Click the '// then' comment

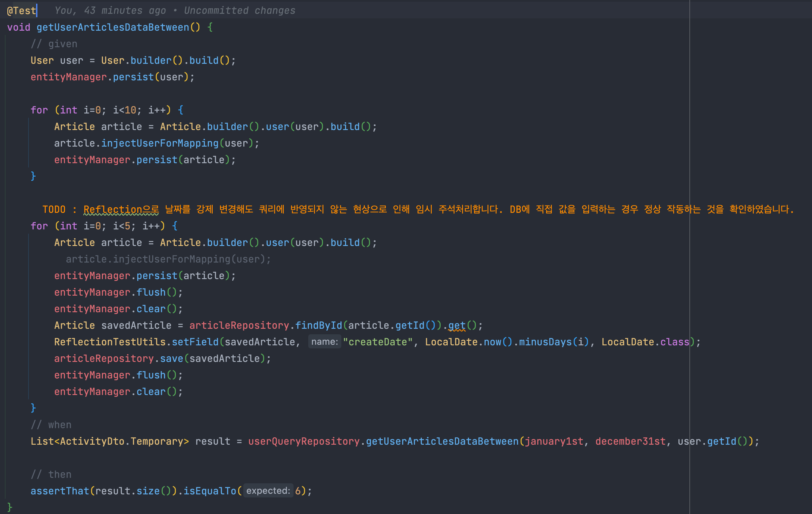pos(51,474)
